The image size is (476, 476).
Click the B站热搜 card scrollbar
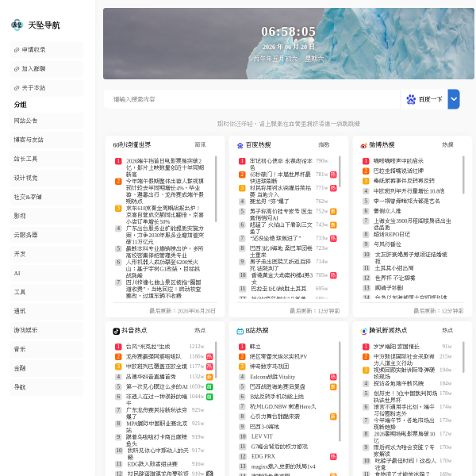click(x=340, y=392)
